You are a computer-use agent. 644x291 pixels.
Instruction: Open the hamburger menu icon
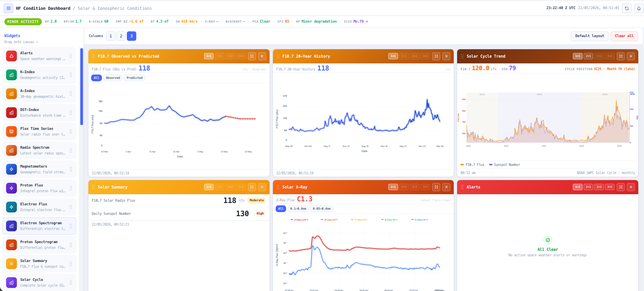[x=9, y=8]
